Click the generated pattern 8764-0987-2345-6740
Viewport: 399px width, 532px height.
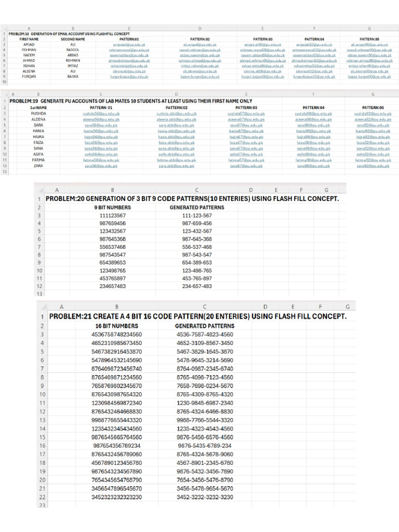point(205,369)
